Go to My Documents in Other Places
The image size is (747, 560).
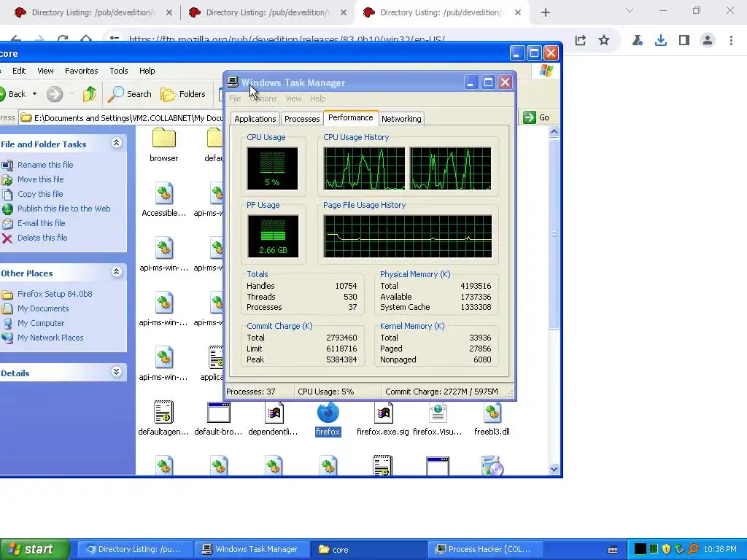click(x=43, y=308)
